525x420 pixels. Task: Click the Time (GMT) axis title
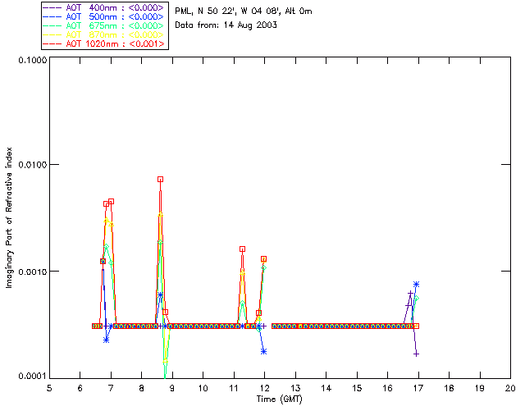pyautogui.click(x=279, y=399)
